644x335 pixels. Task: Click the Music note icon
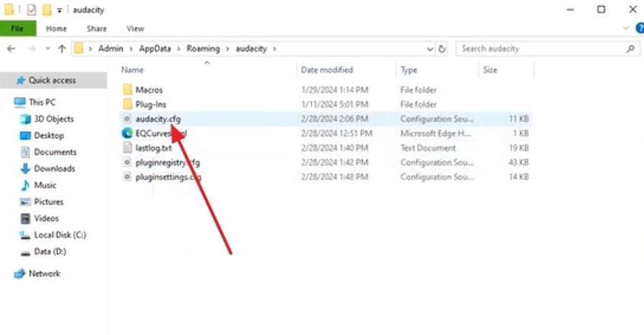(x=25, y=185)
